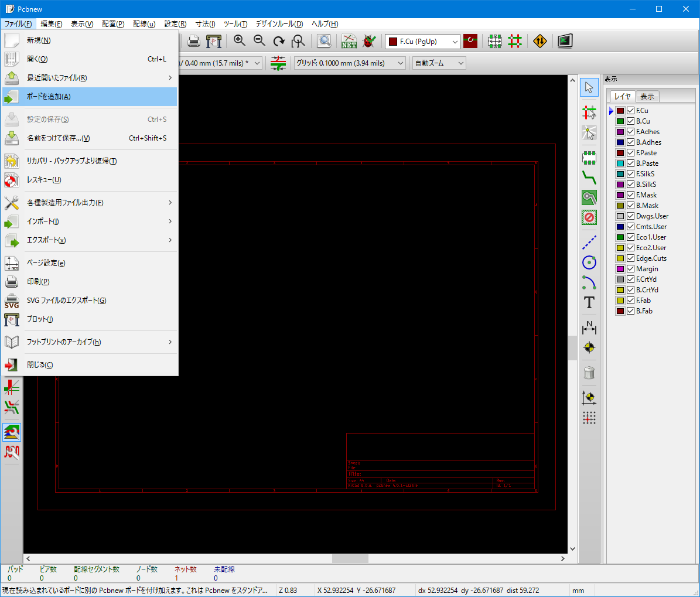Choose ボードを追加(A) menu entry
The image size is (700, 597).
coord(89,97)
